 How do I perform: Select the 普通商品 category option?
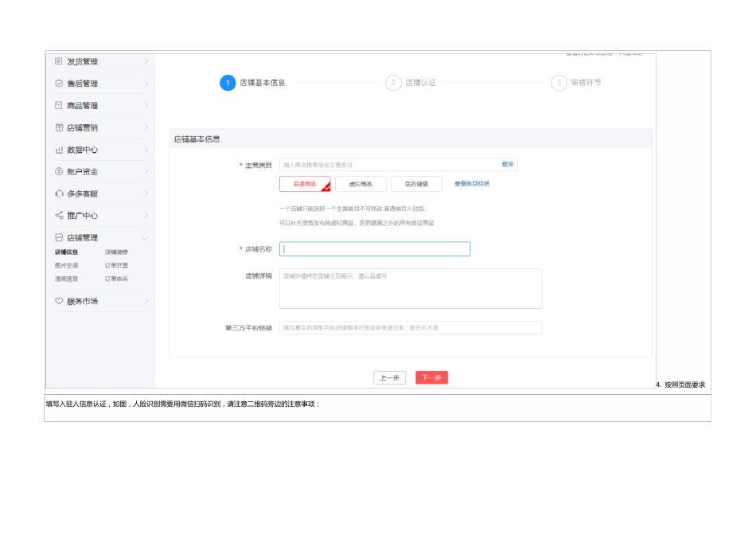click(305, 184)
